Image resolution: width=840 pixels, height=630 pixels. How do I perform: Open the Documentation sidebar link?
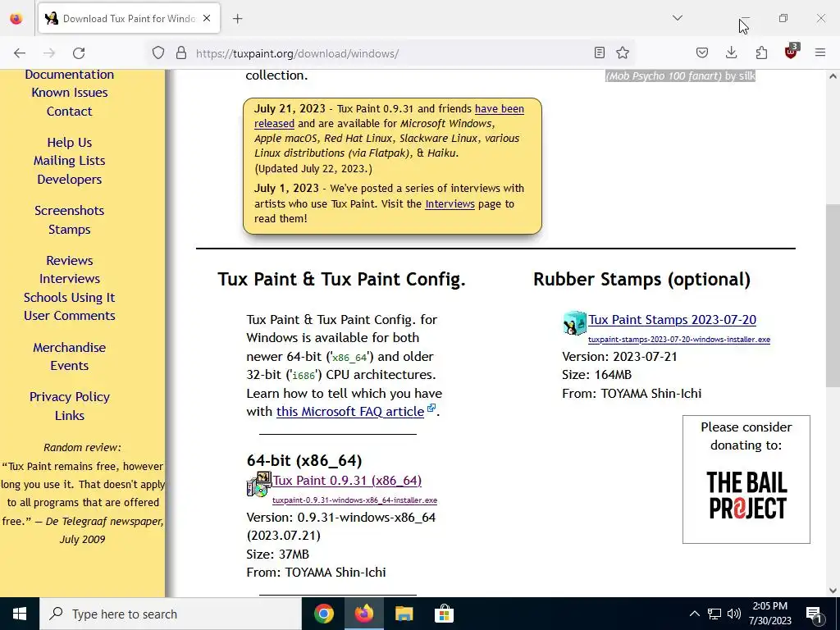pyautogui.click(x=70, y=75)
